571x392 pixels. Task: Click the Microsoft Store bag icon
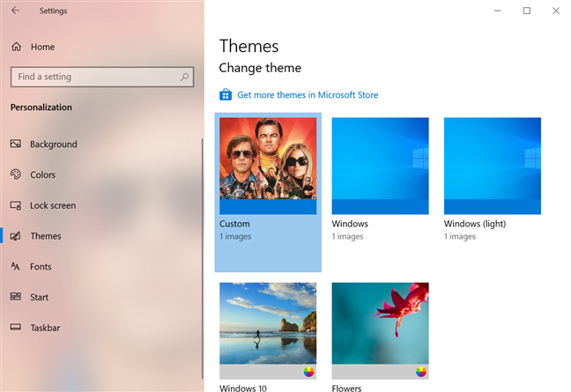pos(226,94)
